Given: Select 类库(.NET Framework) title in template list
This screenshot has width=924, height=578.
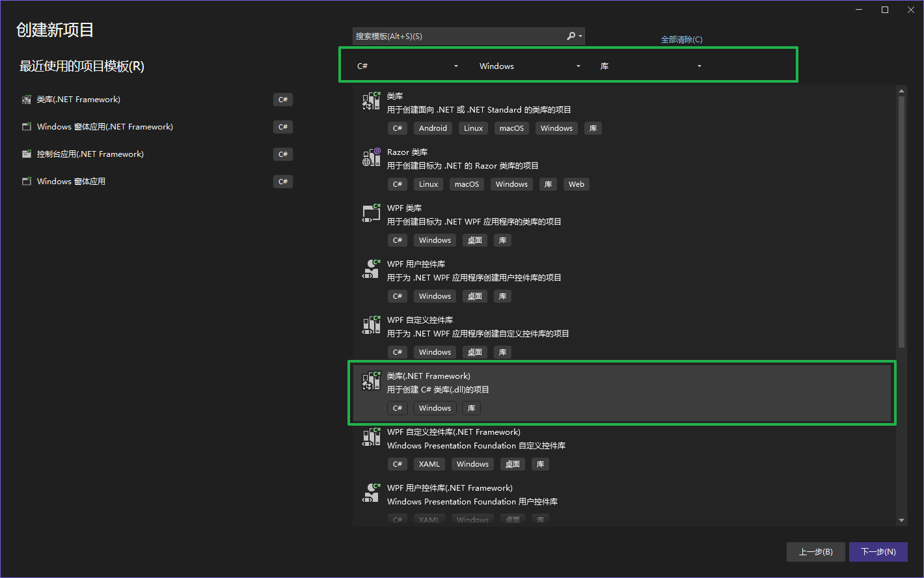Looking at the screenshot, I should (x=429, y=376).
